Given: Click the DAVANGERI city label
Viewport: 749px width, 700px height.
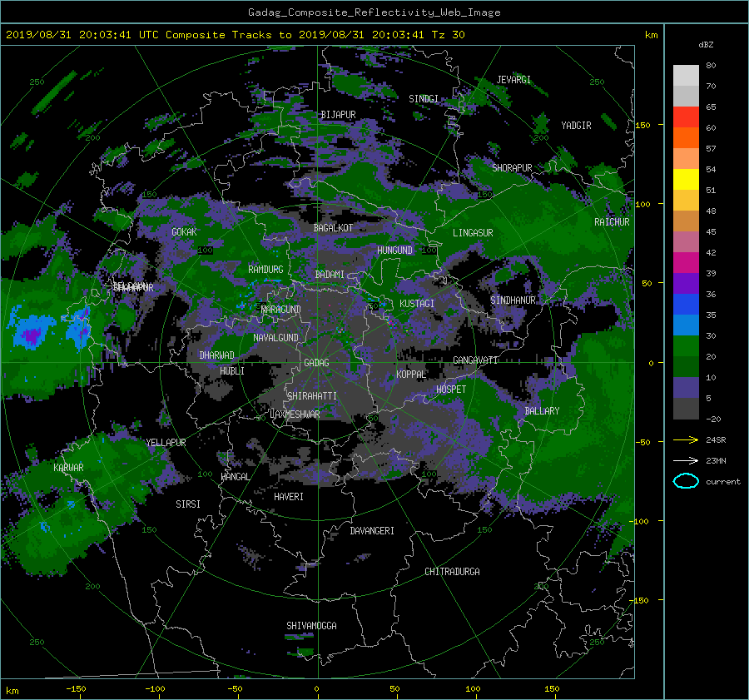Looking at the screenshot, I should point(372,531).
